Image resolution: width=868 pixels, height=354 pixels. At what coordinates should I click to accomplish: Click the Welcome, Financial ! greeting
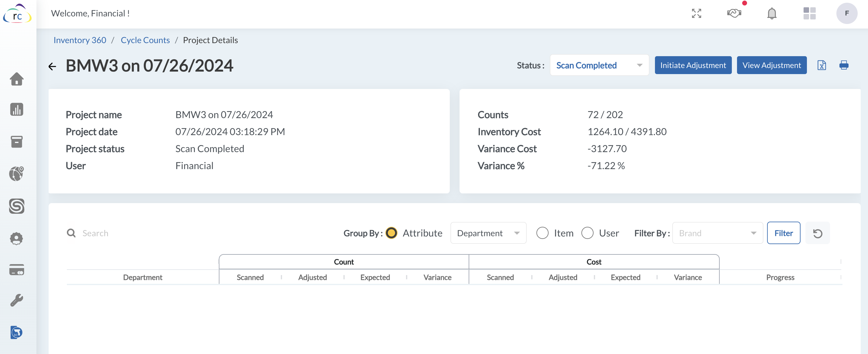[x=90, y=13]
